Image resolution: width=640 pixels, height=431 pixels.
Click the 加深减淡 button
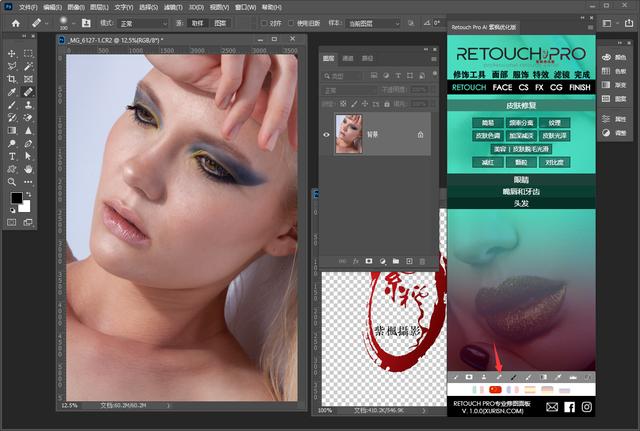[x=521, y=136]
